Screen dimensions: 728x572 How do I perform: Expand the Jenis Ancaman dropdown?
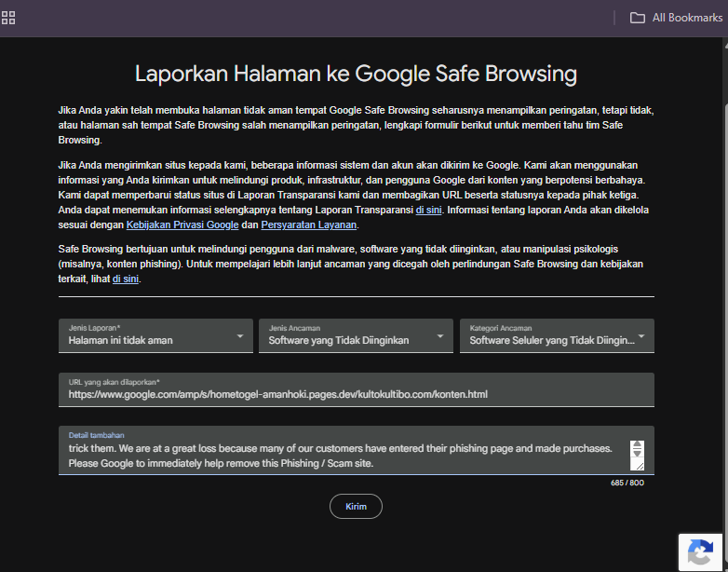tap(356, 335)
